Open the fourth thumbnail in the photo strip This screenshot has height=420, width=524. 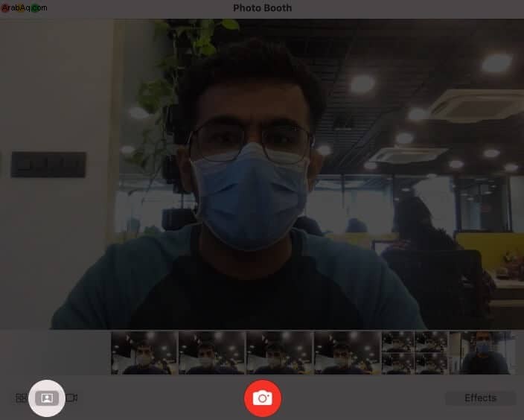point(347,353)
